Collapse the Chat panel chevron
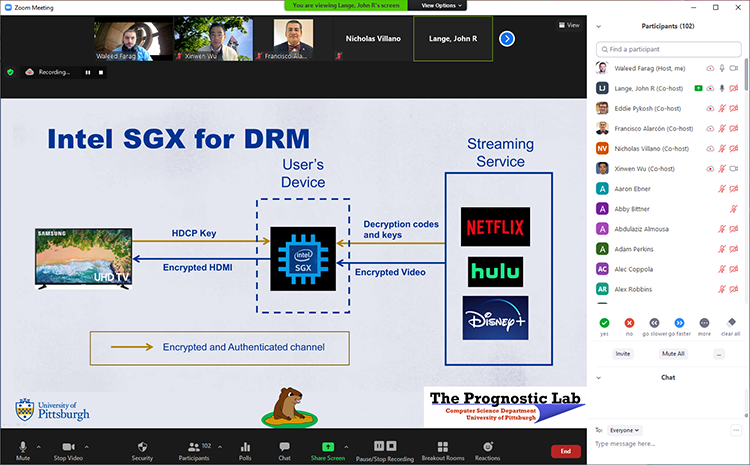 [598, 377]
